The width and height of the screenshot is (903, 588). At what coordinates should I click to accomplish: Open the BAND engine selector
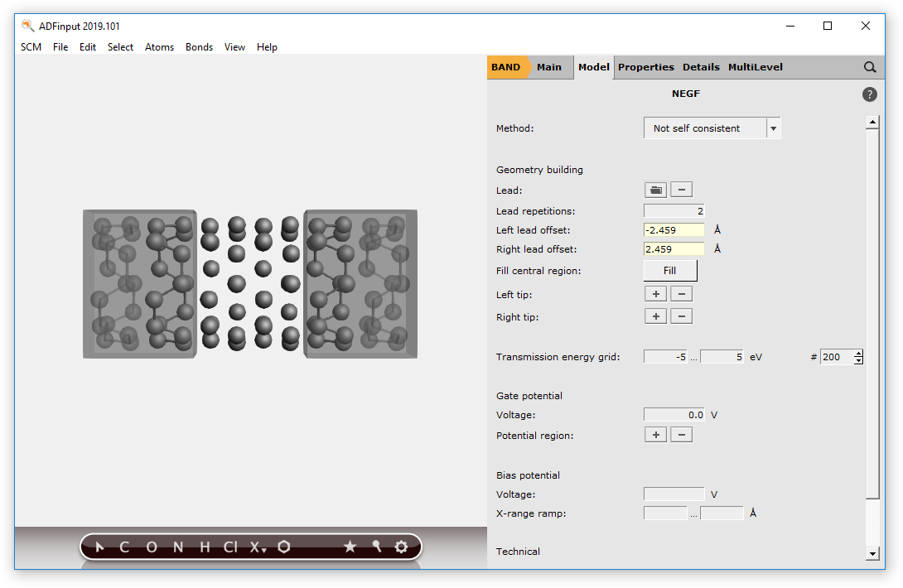point(506,67)
